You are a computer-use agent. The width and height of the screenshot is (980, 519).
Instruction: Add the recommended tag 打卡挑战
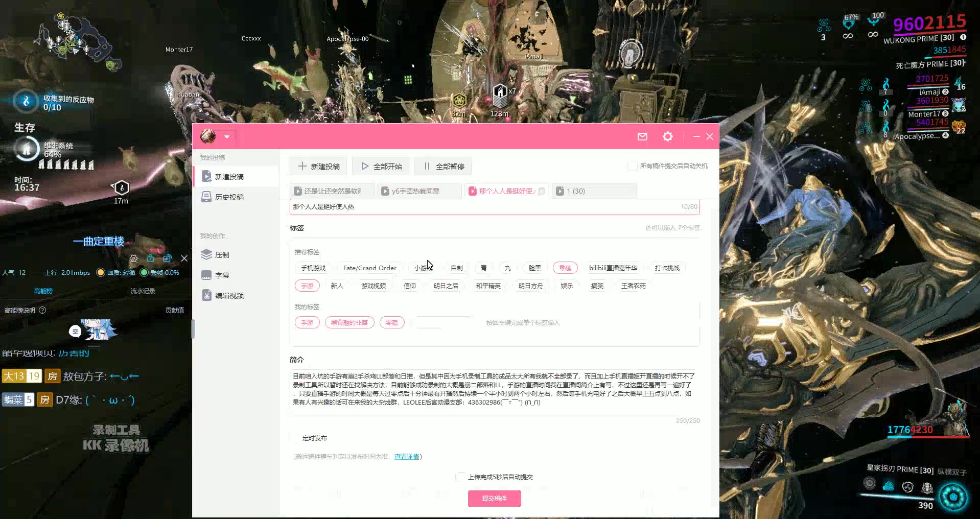click(667, 268)
